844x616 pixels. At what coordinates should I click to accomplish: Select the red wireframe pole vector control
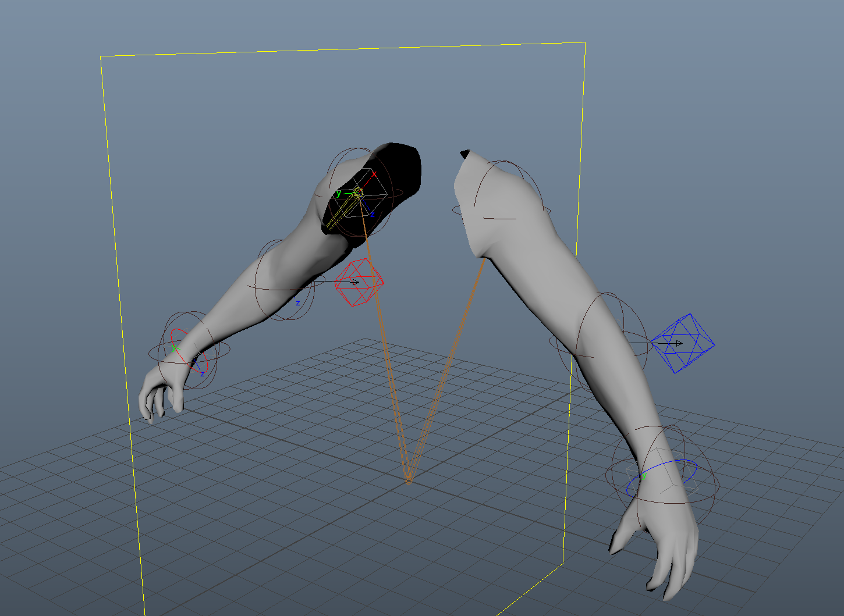(x=359, y=282)
